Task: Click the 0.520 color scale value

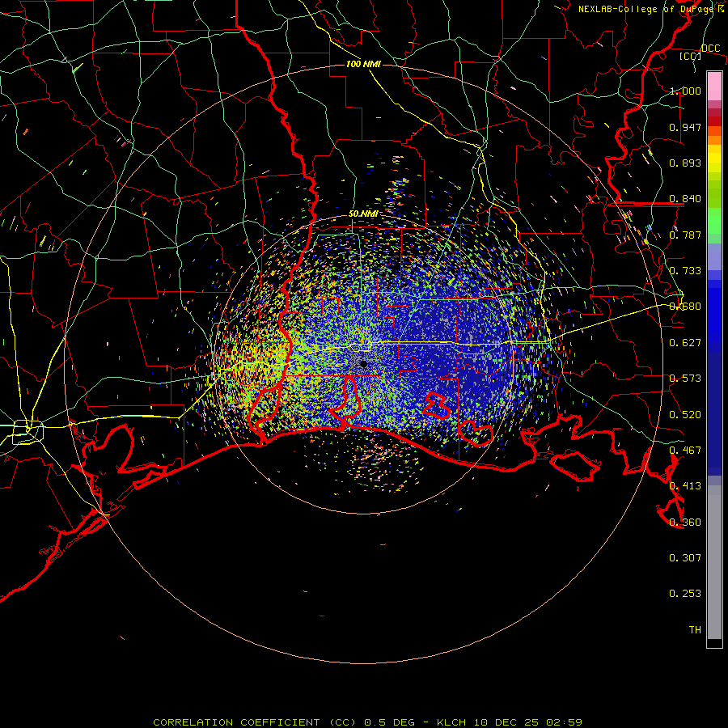Action: [x=685, y=415]
